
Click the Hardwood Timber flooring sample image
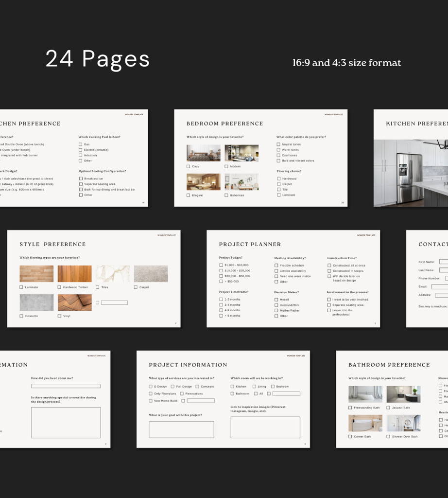74,273
